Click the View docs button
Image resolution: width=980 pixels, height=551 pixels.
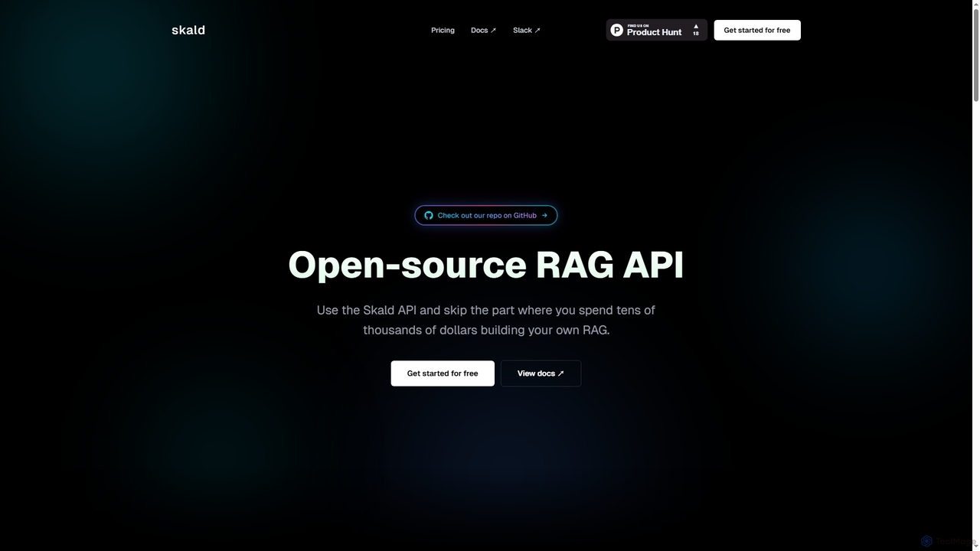click(x=541, y=373)
